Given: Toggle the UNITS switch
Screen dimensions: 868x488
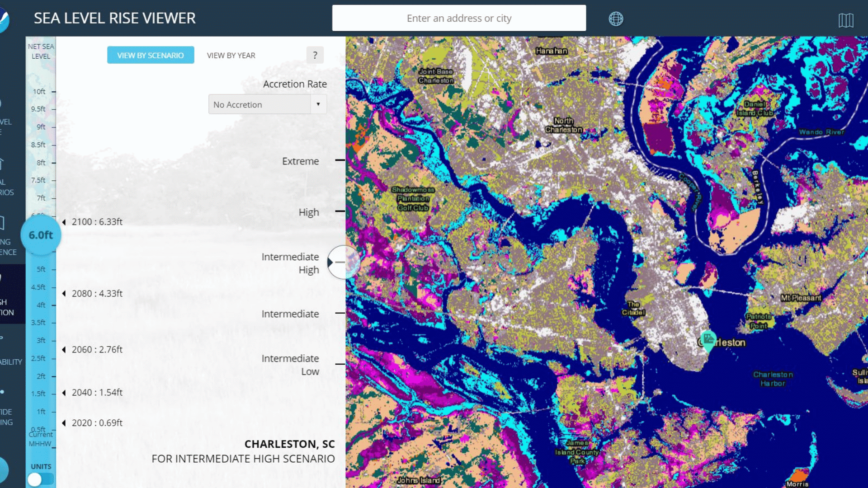Looking at the screenshot, I should pyautogui.click(x=41, y=479).
